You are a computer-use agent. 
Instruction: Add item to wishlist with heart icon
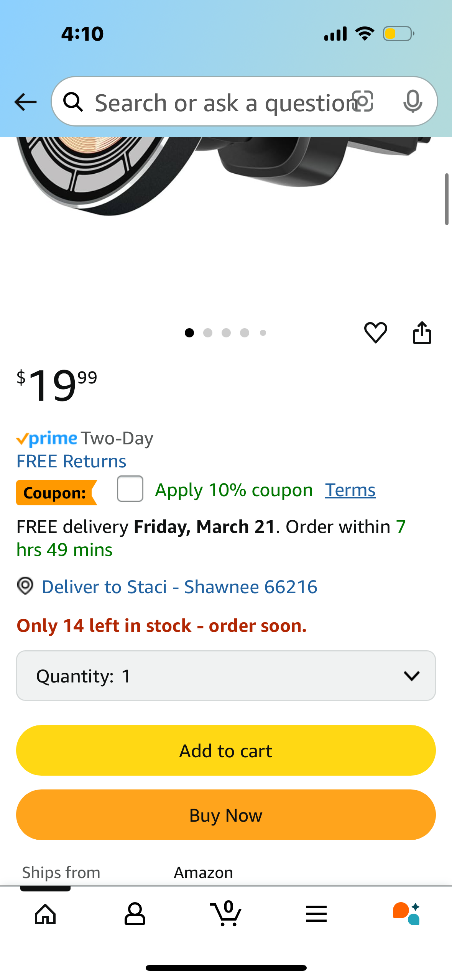375,332
